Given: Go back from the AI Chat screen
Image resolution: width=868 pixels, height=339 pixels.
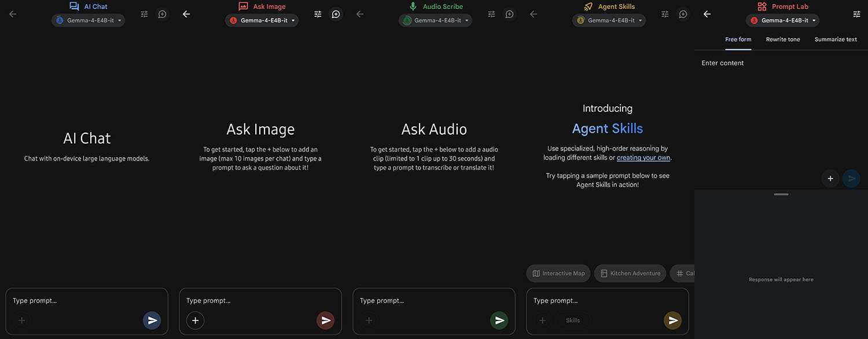Looking at the screenshot, I should (x=13, y=14).
